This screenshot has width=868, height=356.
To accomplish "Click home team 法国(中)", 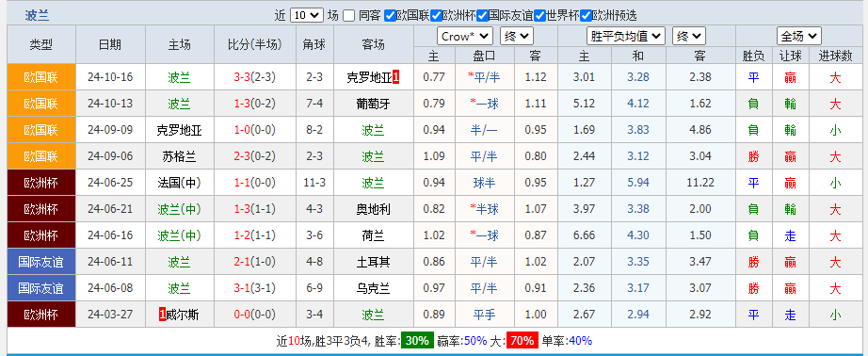I will 180,183.
